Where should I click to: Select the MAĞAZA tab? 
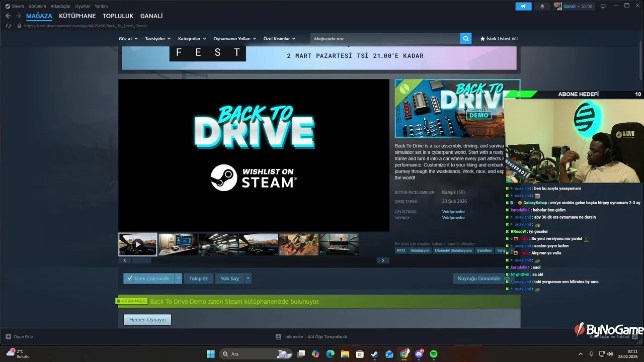[39, 16]
